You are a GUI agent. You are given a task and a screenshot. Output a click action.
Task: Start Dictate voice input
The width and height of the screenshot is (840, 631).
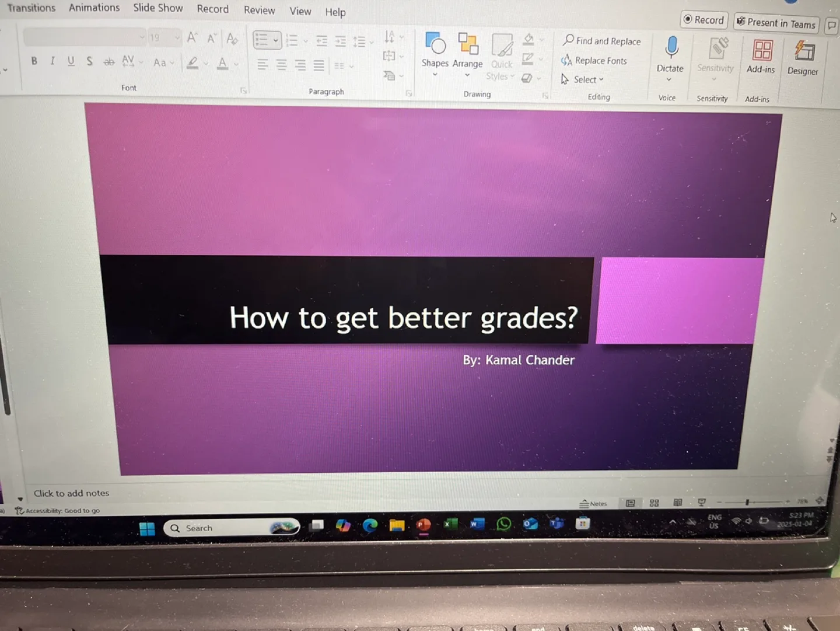pos(670,57)
